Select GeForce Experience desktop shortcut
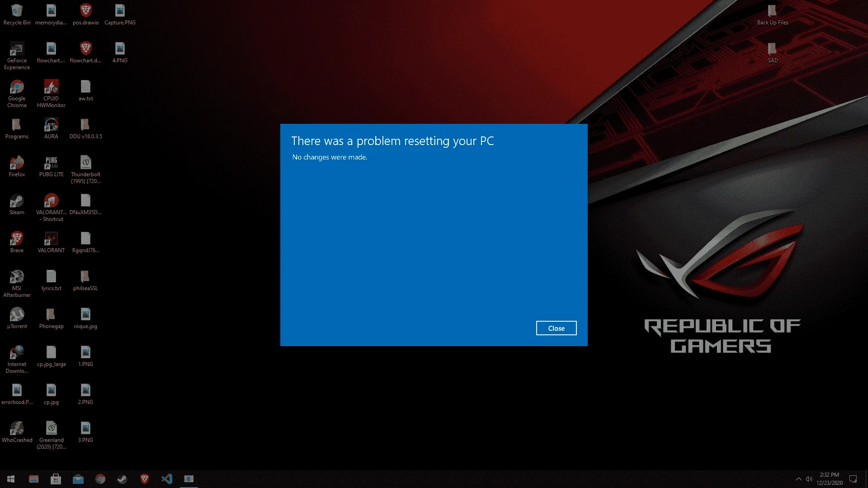 [17, 56]
